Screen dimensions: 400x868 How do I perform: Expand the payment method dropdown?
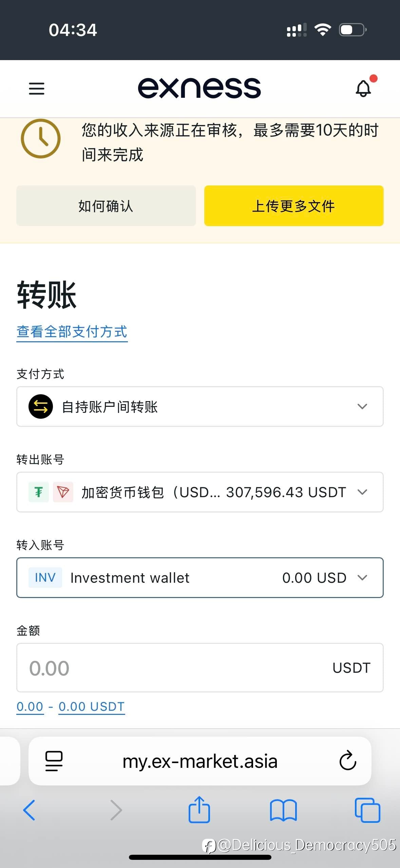point(362,406)
